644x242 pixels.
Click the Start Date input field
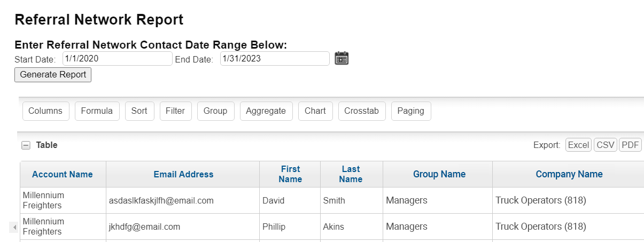[118, 59]
